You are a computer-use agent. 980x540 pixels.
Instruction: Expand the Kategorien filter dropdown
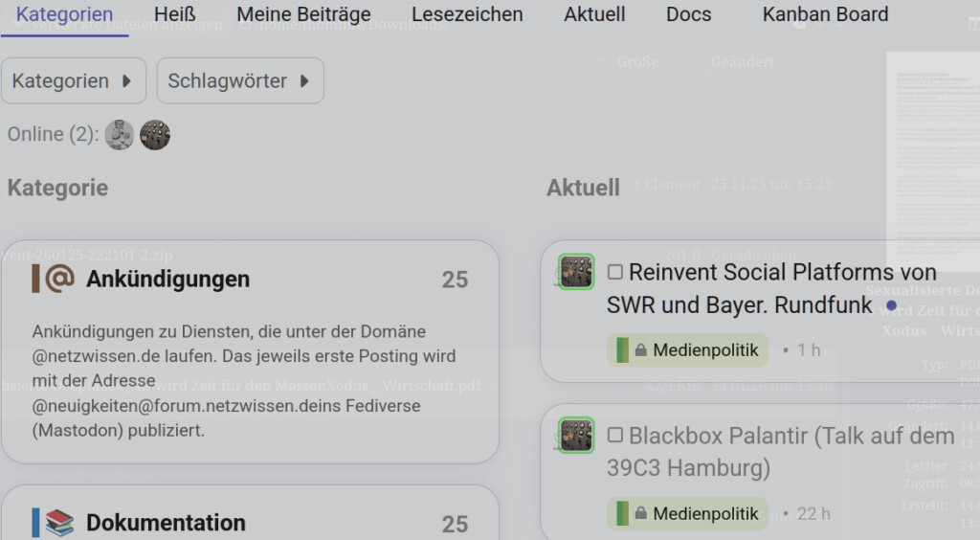tap(73, 81)
